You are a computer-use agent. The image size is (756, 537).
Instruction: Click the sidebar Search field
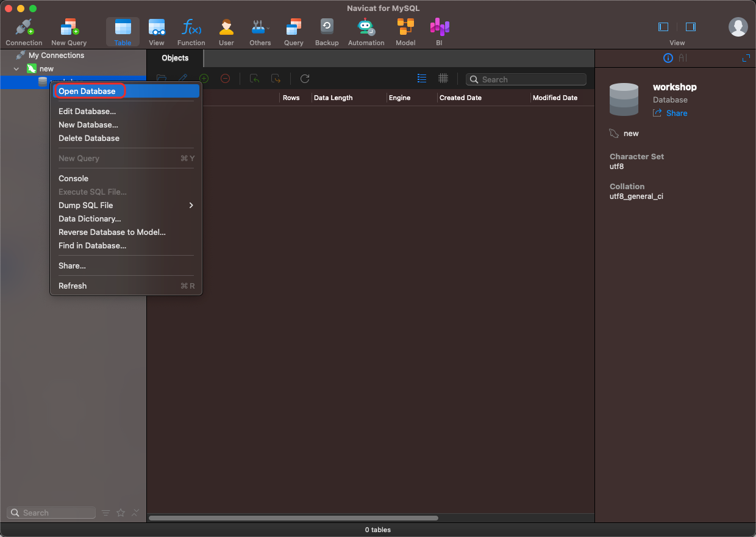(51, 513)
